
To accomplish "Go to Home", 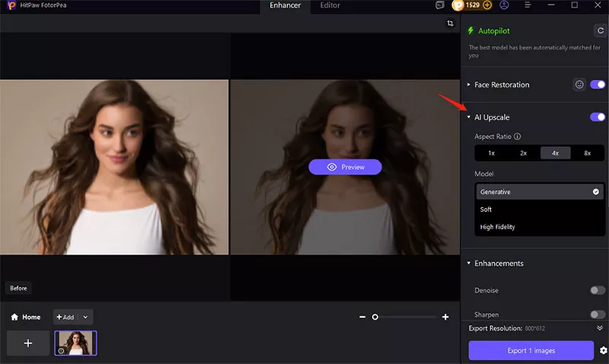I will (26, 317).
